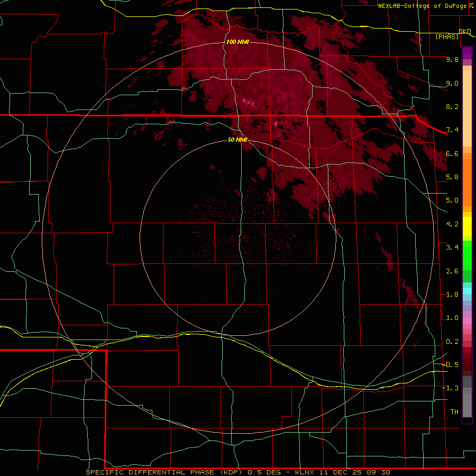Click the 5.8 value on the color scale
The height and width of the screenshot is (476, 476).
[x=452, y=177]
